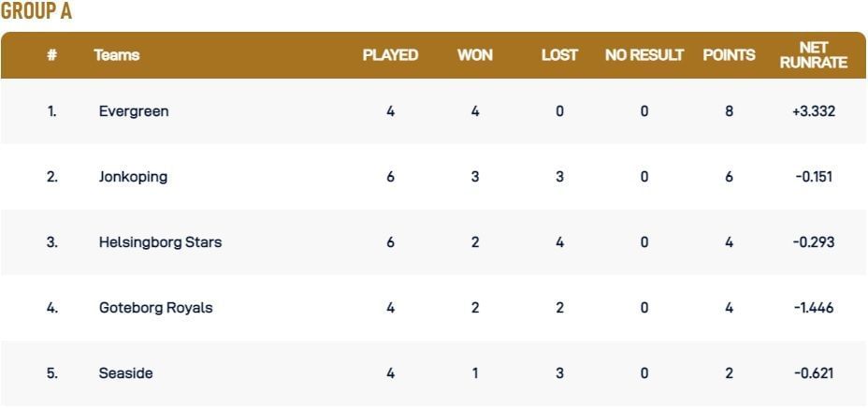Click the Goteborg Royals team name

pyautogui.click(x=155, y=308)
